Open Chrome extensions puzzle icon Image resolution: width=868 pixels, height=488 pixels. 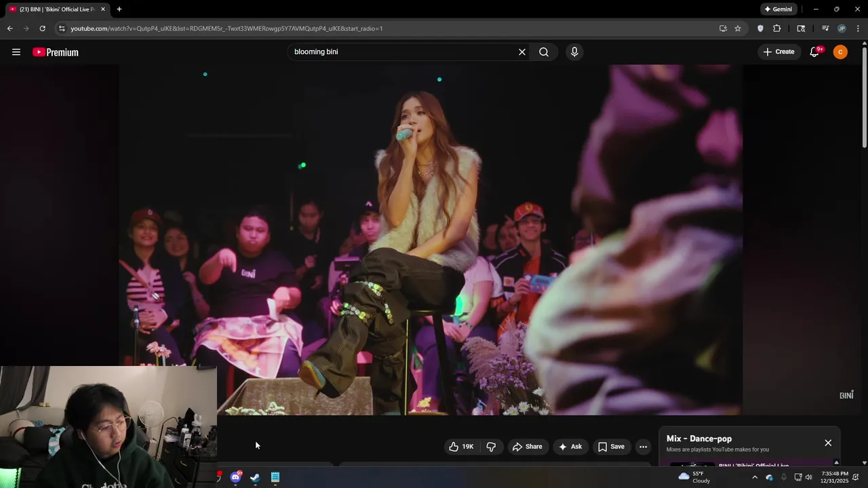point(777,28)
